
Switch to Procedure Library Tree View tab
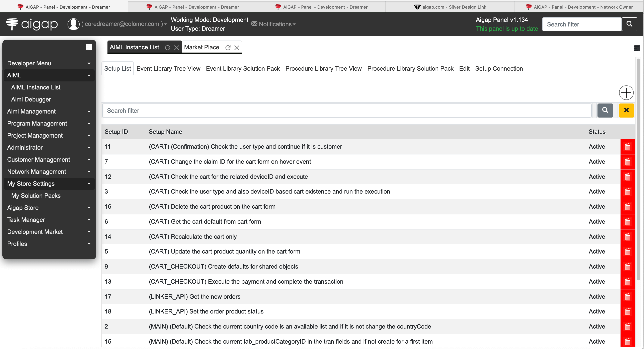323,68
